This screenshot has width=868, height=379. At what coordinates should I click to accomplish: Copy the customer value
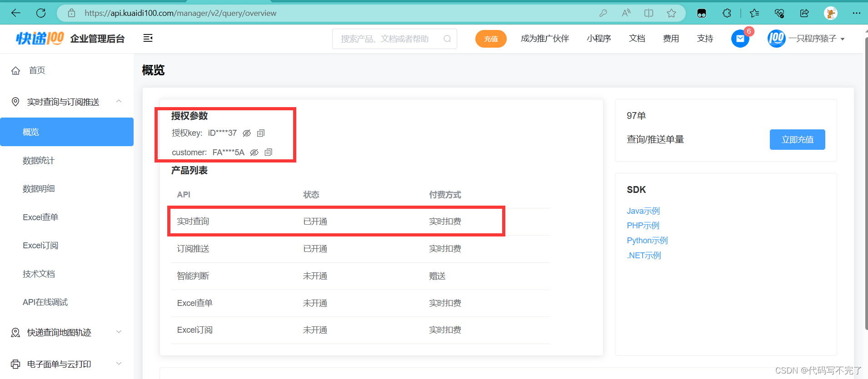tap(269, 152)
